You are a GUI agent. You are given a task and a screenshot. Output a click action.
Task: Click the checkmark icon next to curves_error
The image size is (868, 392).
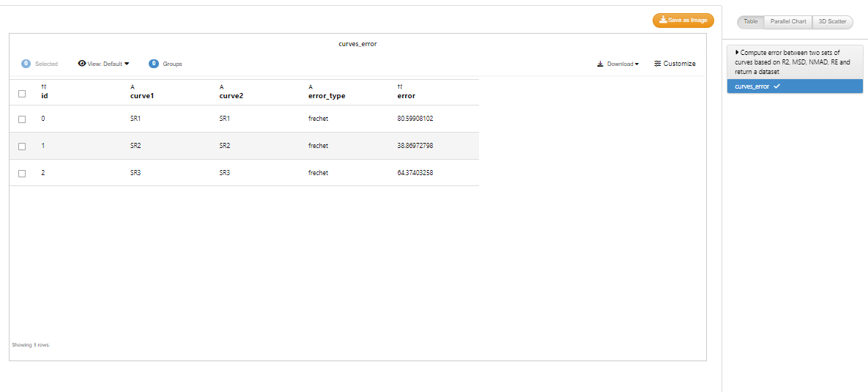(776, 86)
